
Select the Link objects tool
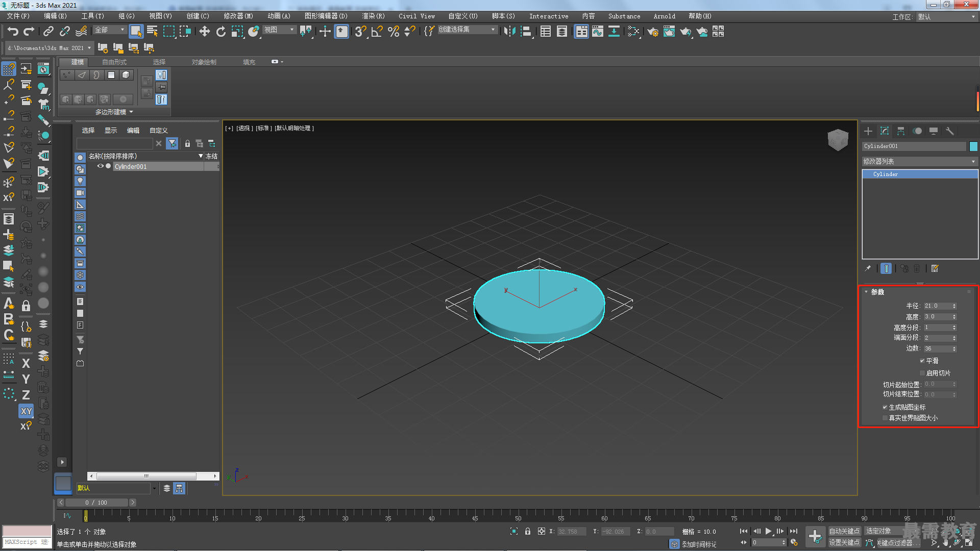click(x=48, y=32)
